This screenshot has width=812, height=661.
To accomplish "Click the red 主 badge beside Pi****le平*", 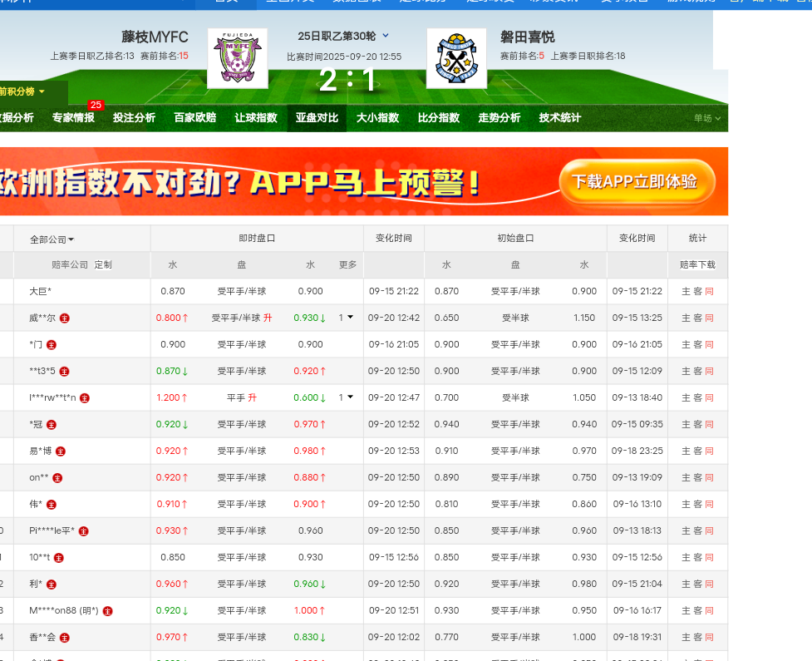I will [84, 530].
